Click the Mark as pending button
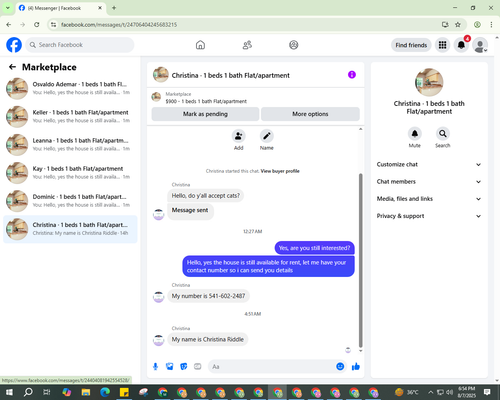 click(x=205, y=114)
